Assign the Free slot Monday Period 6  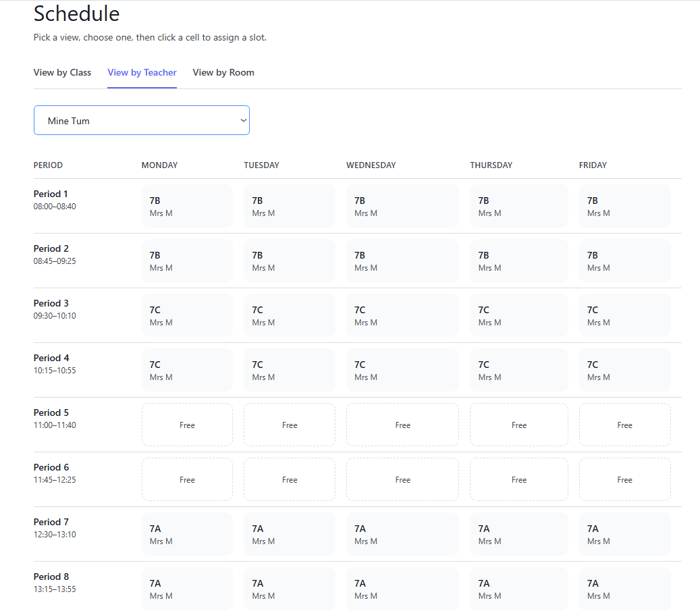pyautogui.click(x=187, y=479)
